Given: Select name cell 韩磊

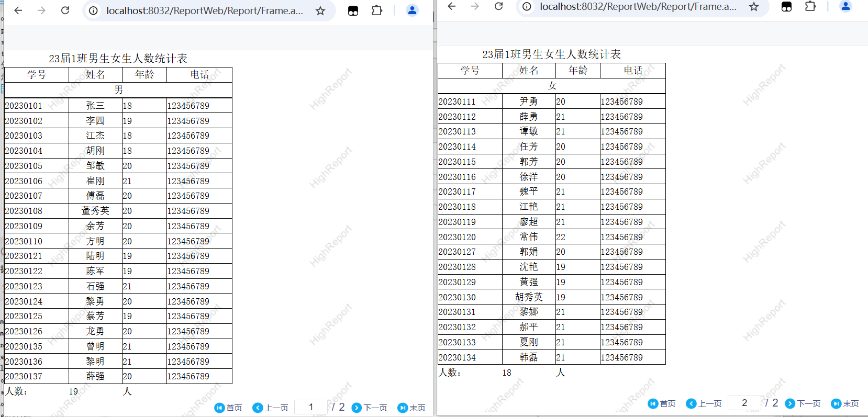Looking at the screenshot, I should [x=529, y=357].
